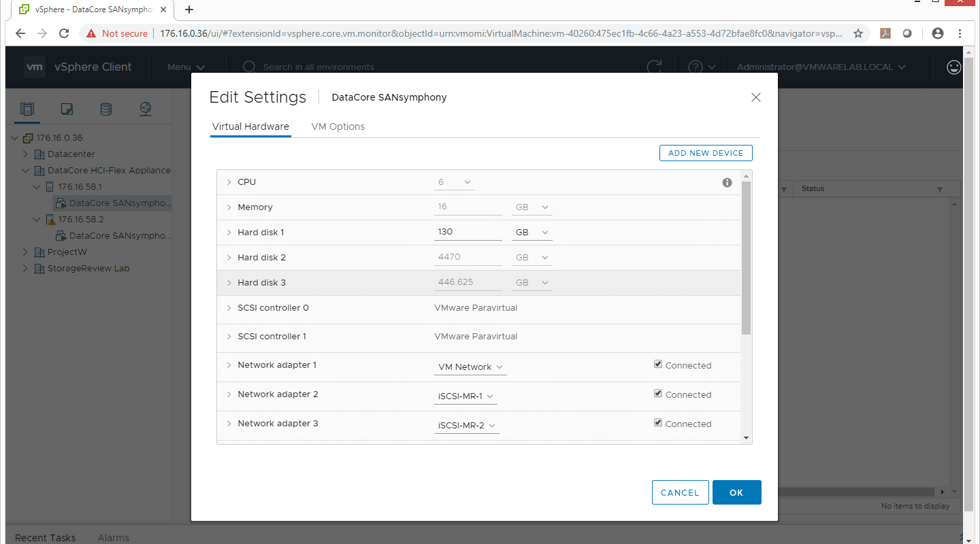Click the Status column filter icon

(940, 189)
